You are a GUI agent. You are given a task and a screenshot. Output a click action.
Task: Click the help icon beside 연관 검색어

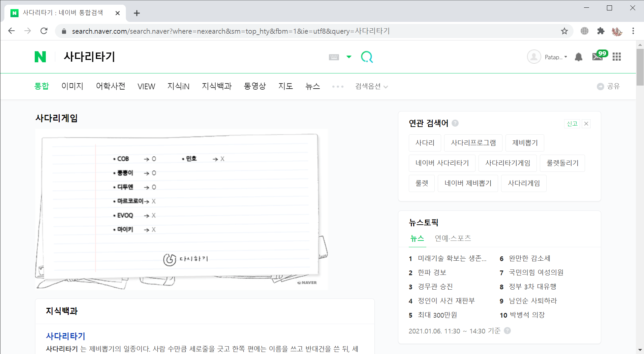point(455,123)
